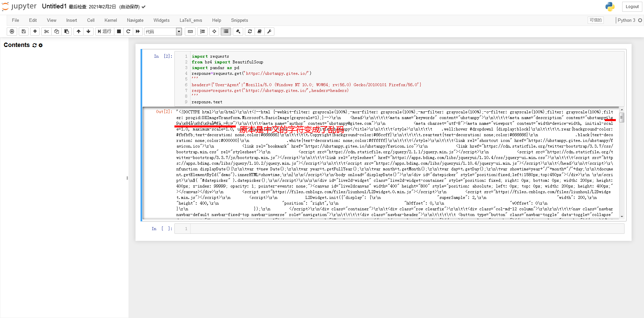Restart the kernel
The width and height of the screenshot is (644, 318).
point(128,32)
